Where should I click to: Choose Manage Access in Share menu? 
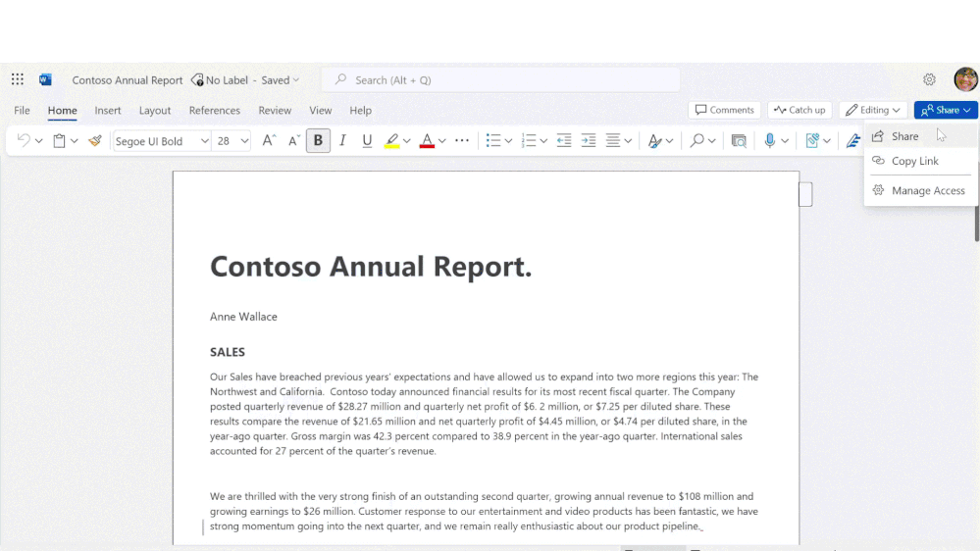(x=920, y=190)
